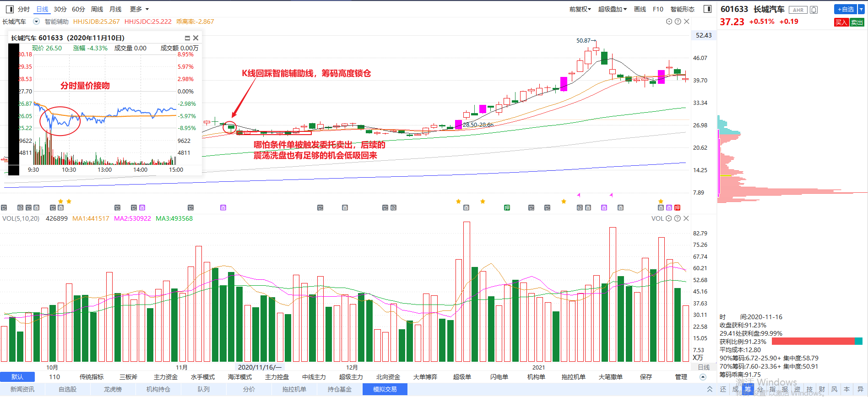Open the 更多 period dropdown
Viewport: 868px width, 397px height.
pyautogui.click(x=139, y=9)
